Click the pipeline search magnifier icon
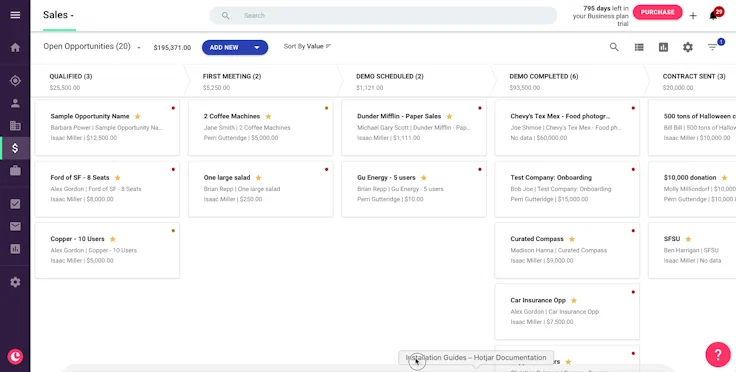This screenshot has width=736, height=372. (x=614, y=47)
